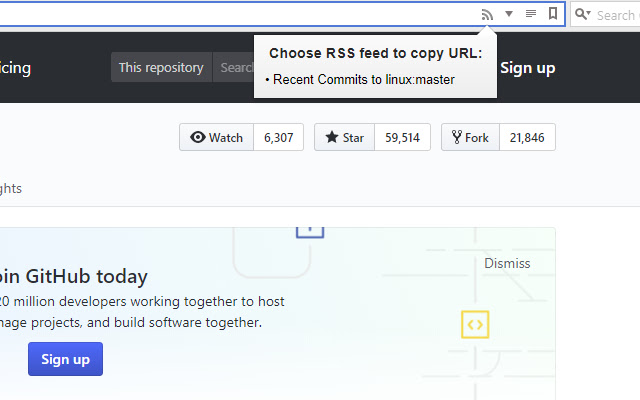Open the Insights tab

pos(11,189)
